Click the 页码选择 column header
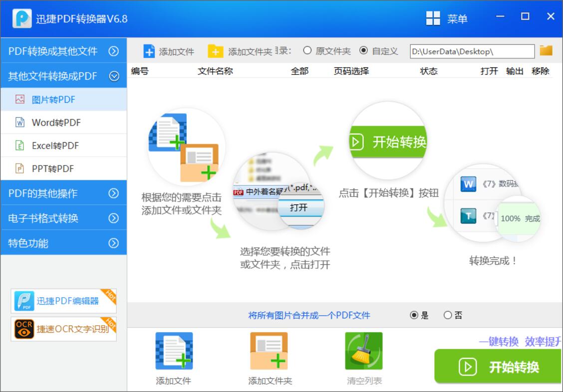 pos(351,71)
